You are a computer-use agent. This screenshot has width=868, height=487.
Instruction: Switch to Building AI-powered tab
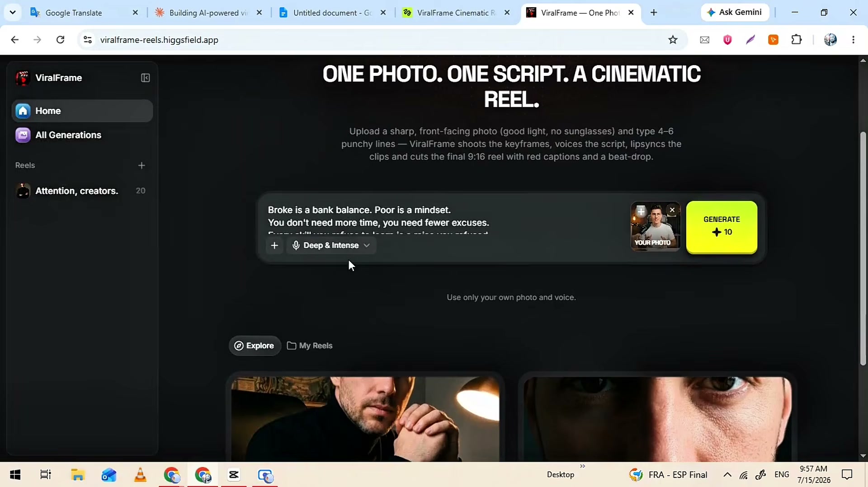coord(208,13)
